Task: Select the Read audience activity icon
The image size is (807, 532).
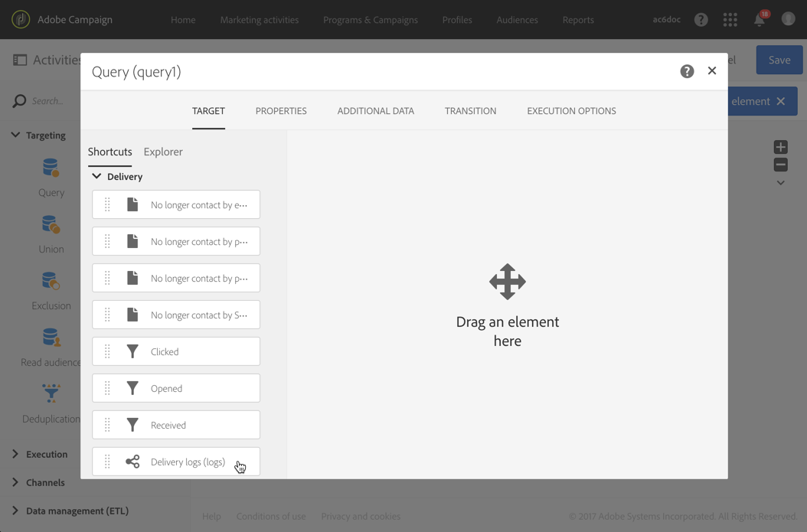Action: [51, 338]
